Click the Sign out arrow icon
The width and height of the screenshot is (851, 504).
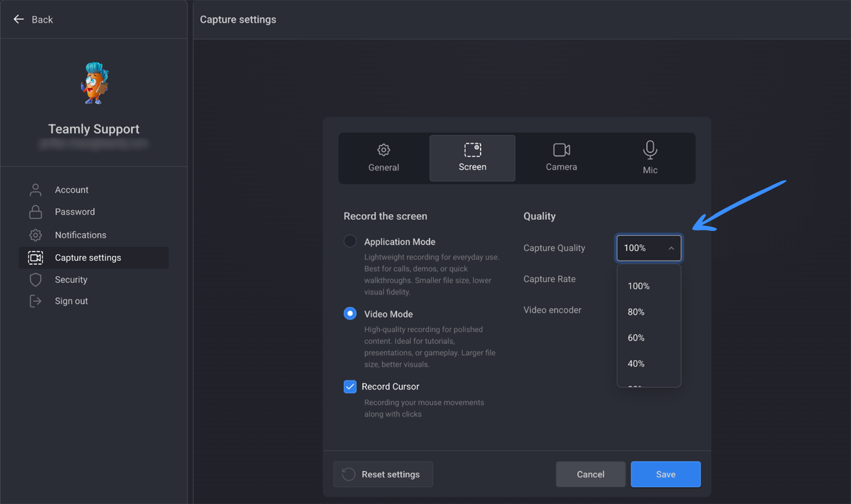tap(36, 301)
